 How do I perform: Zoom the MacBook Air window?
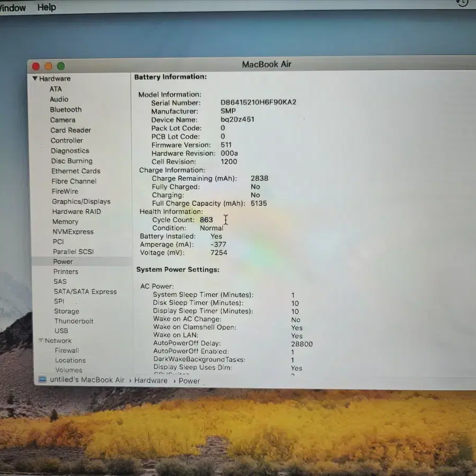[x=61, y=66]
